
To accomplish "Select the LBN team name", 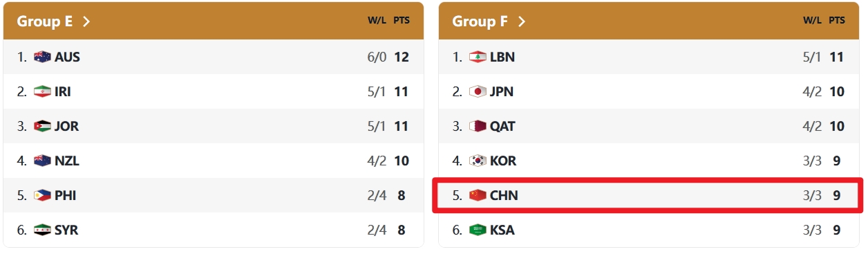I will (x=502, y=57).
